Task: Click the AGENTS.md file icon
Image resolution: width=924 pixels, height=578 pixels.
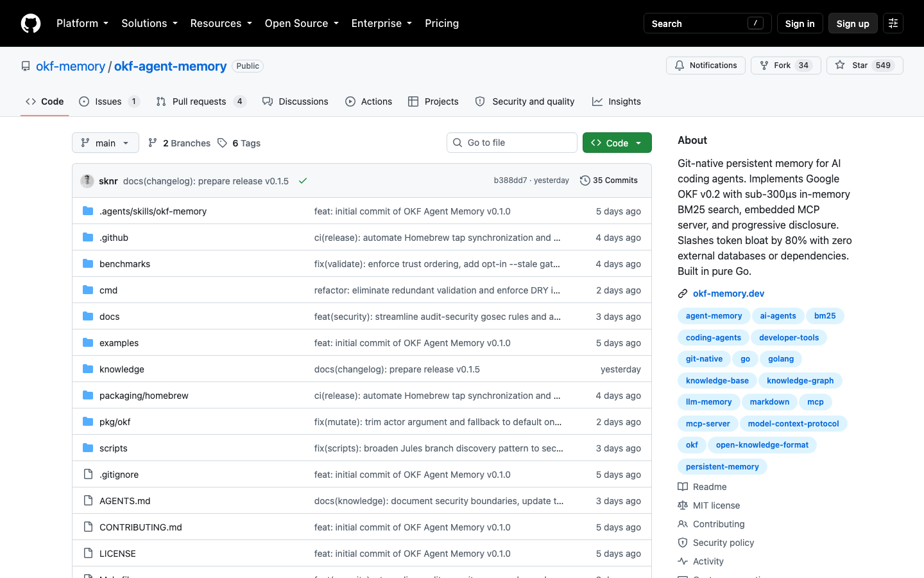Action: (88, 501)
